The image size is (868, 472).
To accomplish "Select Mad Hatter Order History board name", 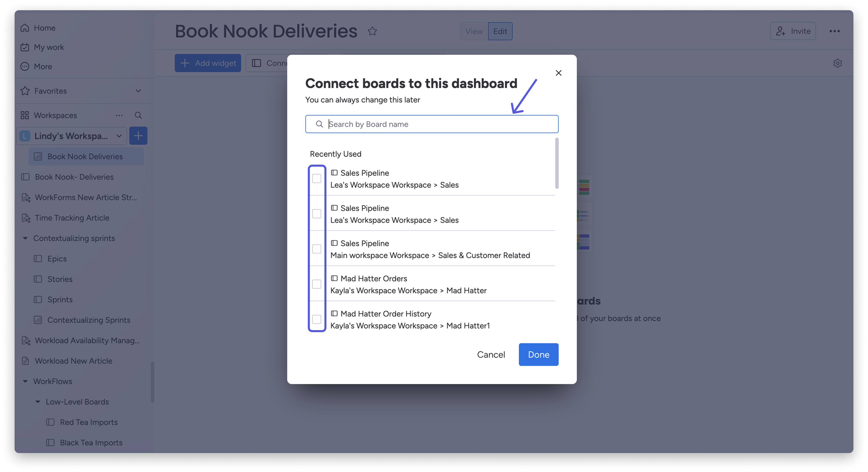I will point(386,314).
